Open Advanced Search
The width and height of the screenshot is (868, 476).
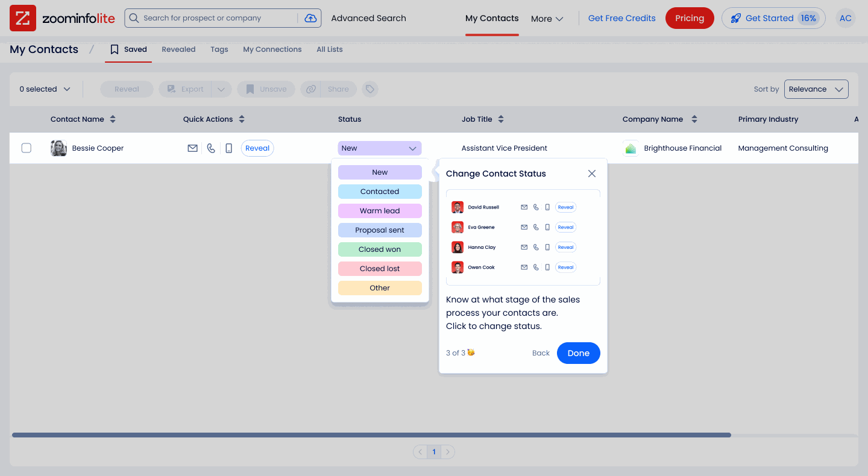369,18
